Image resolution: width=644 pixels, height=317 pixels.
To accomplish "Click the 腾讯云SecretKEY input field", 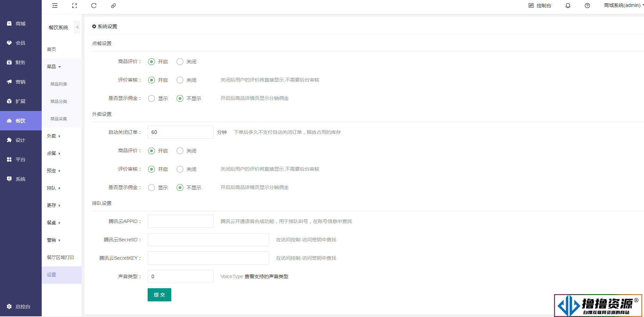I will pos(208,258).
